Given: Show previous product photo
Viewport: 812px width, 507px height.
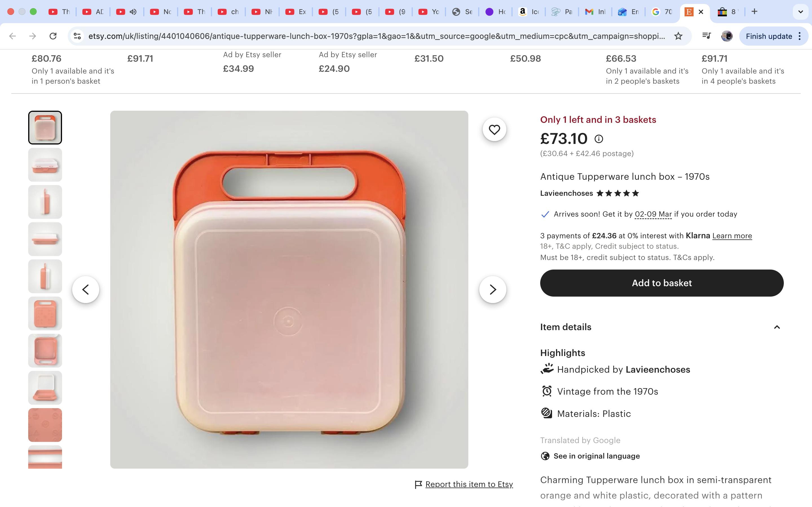Looking at the screenshot, I should tap(85, 289).
